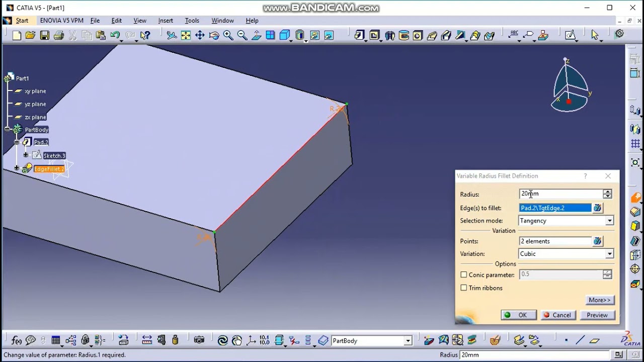Viewport: 644px width, 362px height.
Task: Select zx plane in the tree
Action: click(35, 117)
